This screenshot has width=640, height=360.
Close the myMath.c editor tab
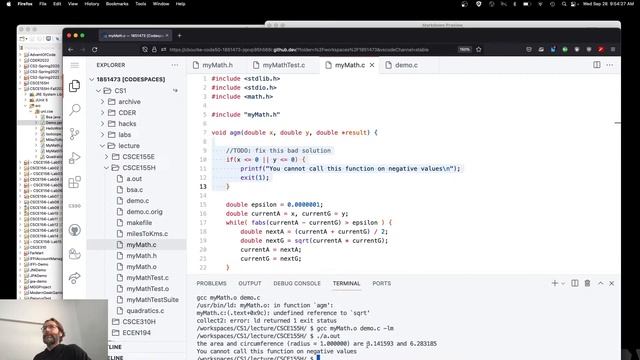(x=372, y=65)
